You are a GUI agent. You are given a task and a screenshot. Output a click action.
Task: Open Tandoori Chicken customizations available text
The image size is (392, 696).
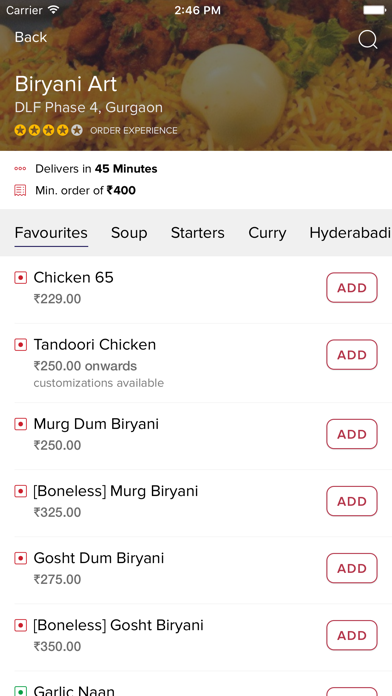[99, 383]
